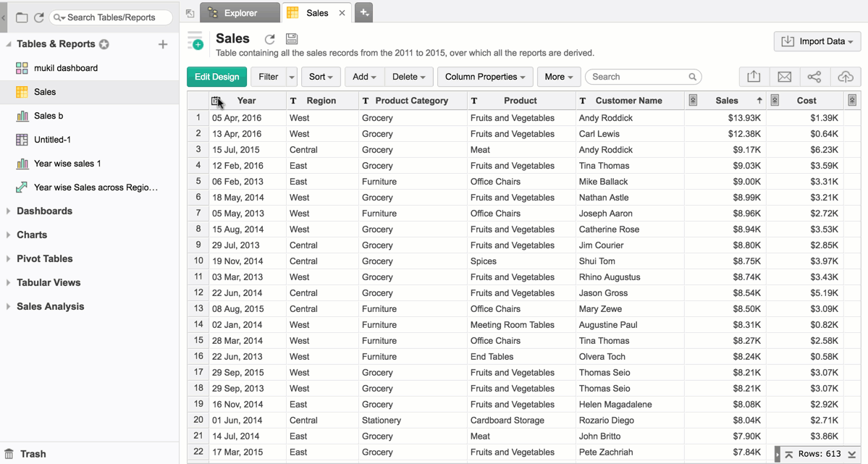
Task: Open the share icon in the toolbar
Action: pyautogui.click(x=814, y=77)
